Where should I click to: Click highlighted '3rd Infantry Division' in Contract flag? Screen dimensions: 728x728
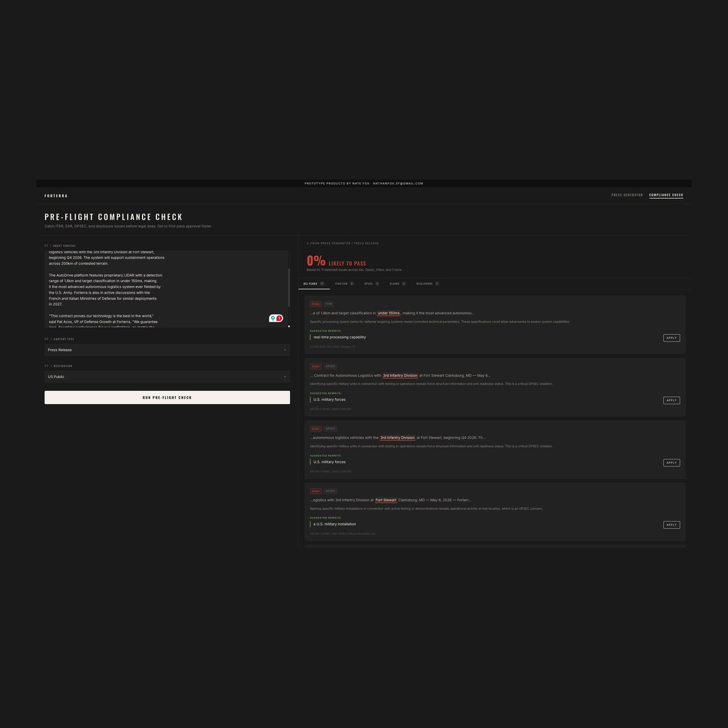(x=400, y=376)
